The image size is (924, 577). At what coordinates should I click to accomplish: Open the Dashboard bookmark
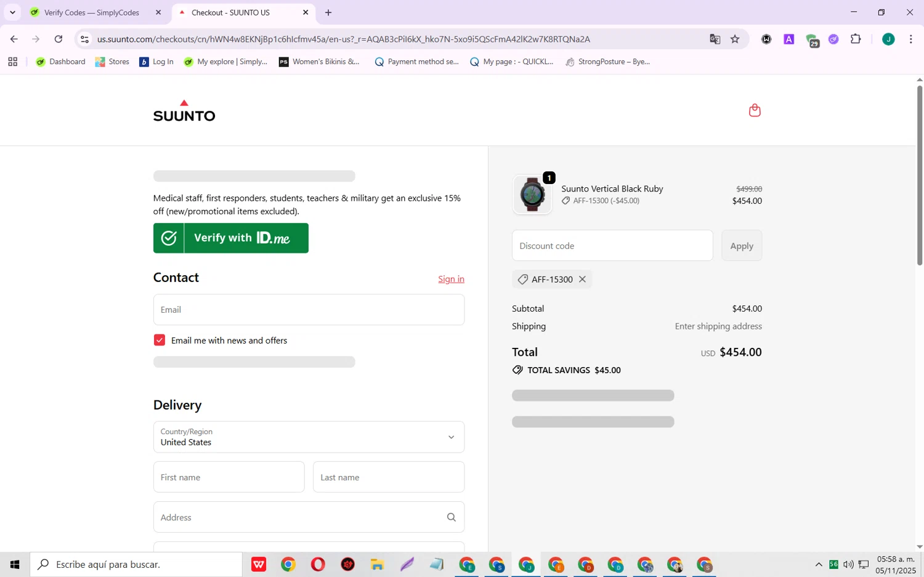pyautogui.click(x=60, y=62)
